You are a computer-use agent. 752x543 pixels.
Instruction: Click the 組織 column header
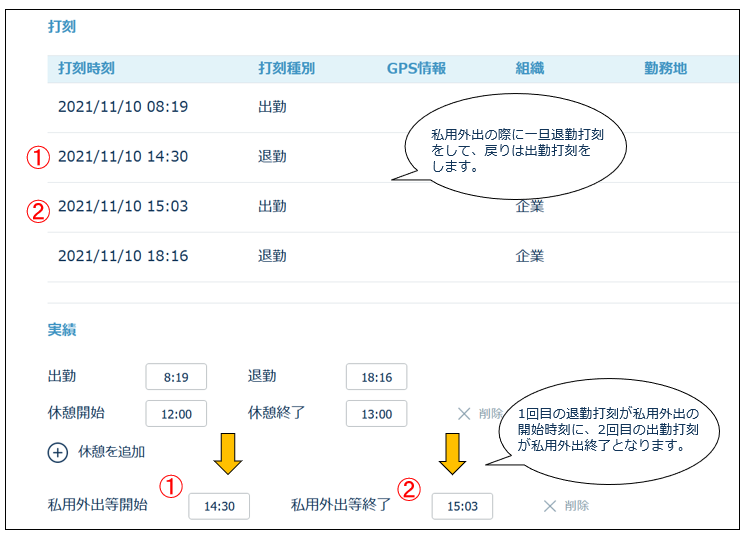[529, 68]
